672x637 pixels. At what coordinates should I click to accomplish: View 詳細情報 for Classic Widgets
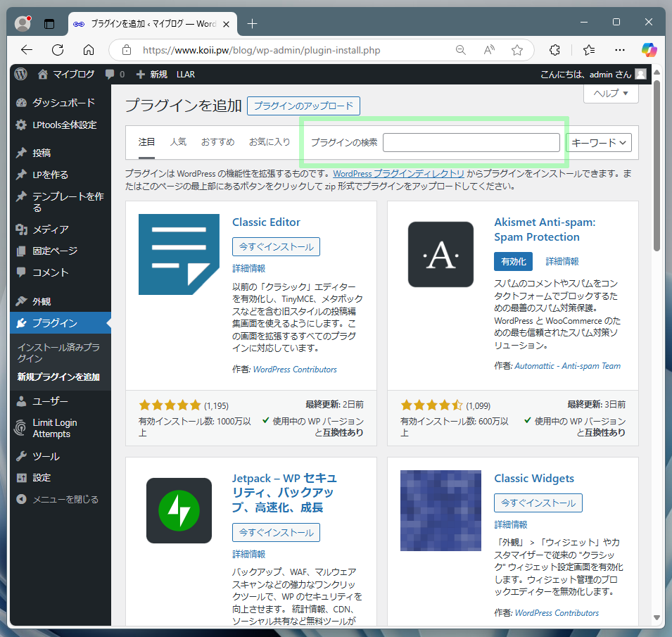click(510, 524)
